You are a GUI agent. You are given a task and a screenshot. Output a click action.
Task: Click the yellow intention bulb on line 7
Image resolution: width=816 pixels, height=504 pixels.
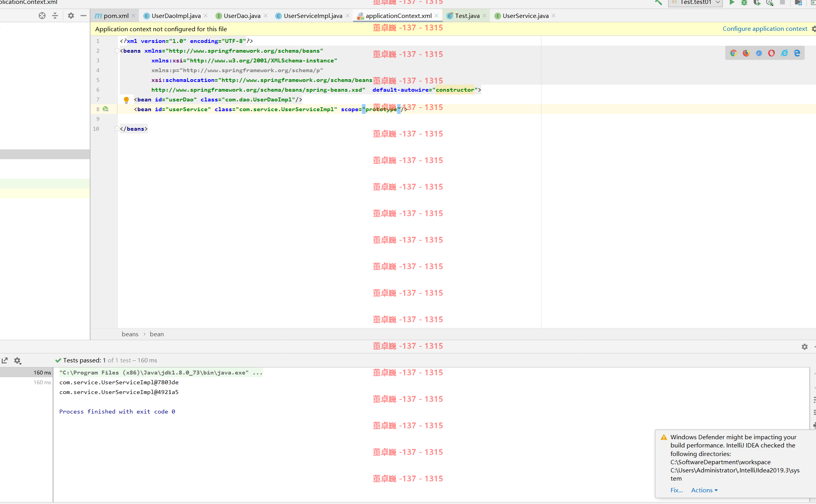[126, 100]
